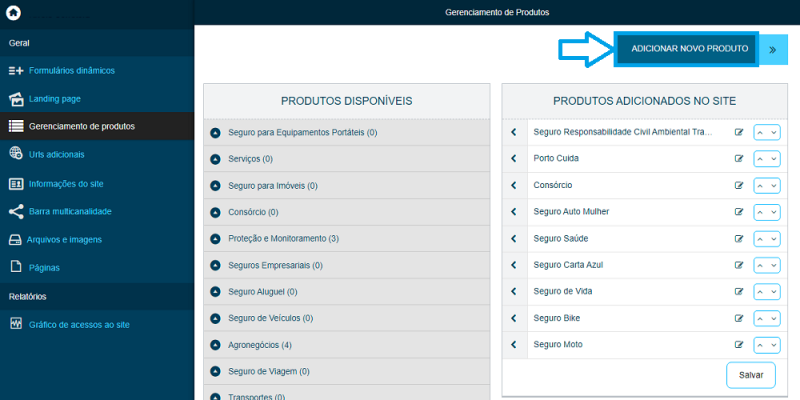The height and width of the screenshot is (400, 800).
Task: Remove Seguro de Vida with left arrow
Action: 514,291
